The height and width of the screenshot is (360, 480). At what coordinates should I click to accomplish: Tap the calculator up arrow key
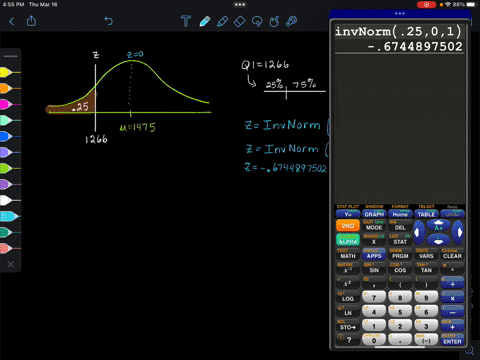coord(439,226)
